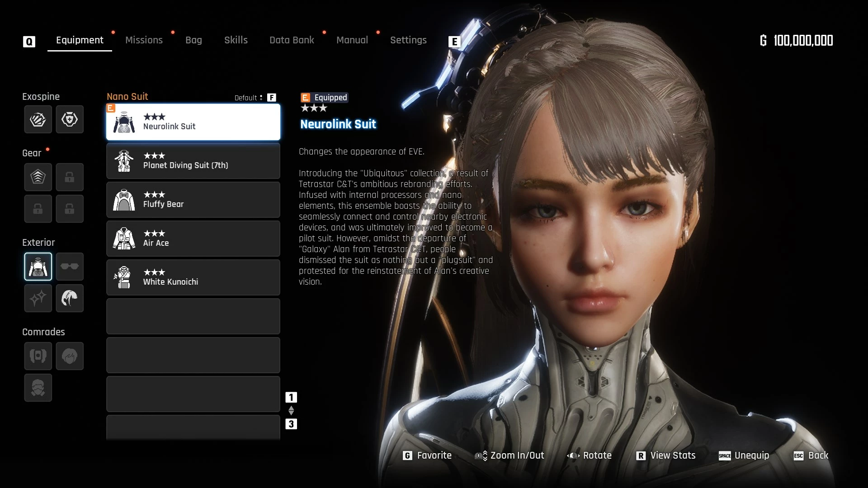
Task: Switch to the Missions tab
Action: coord(144,40)
